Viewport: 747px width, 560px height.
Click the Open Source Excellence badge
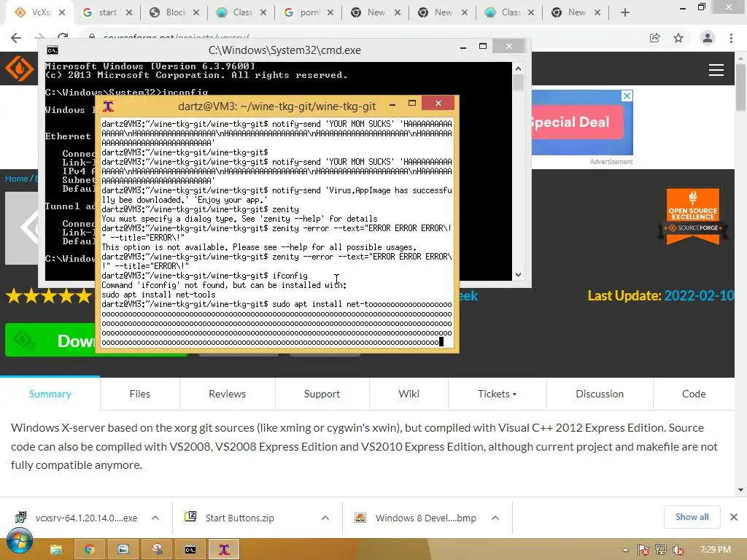(693, 216)
